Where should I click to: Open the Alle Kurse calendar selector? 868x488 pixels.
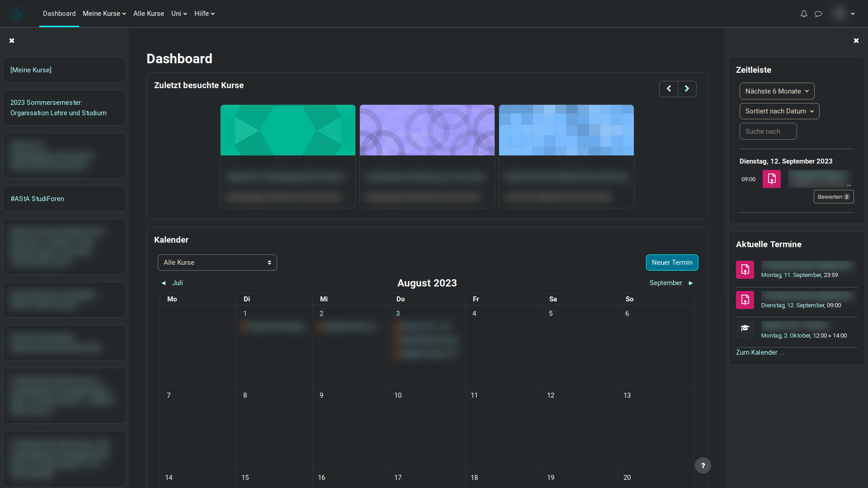click(217, 263)
